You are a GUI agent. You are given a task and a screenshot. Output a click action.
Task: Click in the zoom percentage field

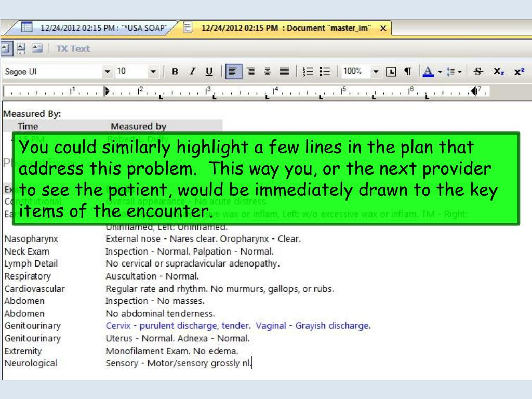pyautogui.click(x=356, y=72)
